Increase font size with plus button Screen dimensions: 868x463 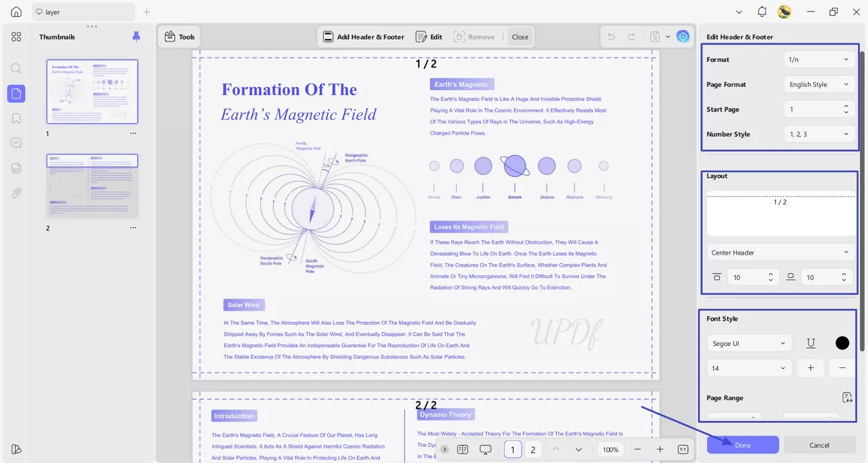coord(811,368)
